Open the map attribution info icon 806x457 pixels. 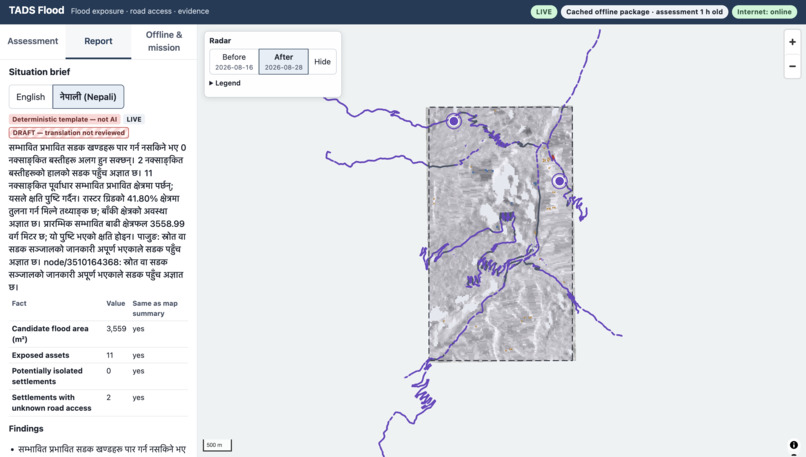[794, 445]
